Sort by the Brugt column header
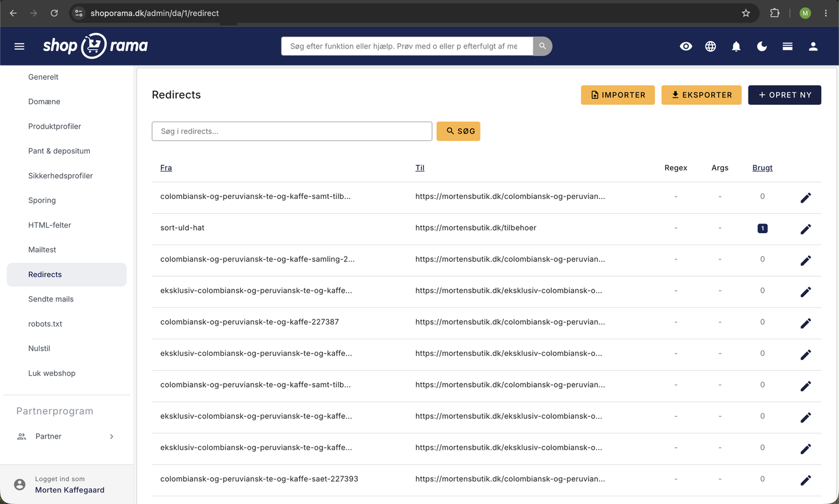Viewport: 839px width, 504px height. (x=762, y=168)
